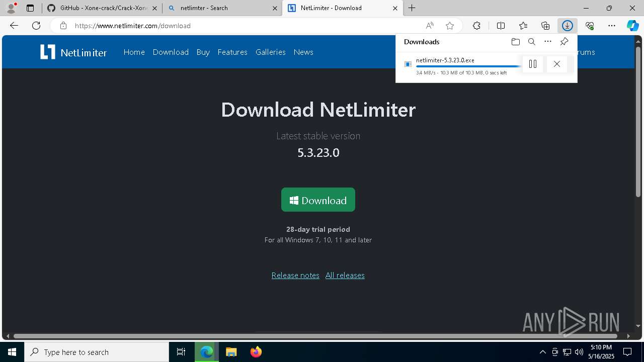
Task: Click the vertical page scrollbar
Action: [638, 121]
